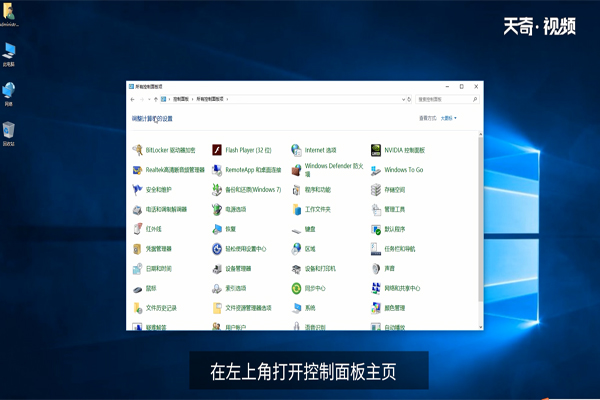This screenshot has height=400, width=600.
Task: Open 管理工具
Action: (x=388, y=209)
